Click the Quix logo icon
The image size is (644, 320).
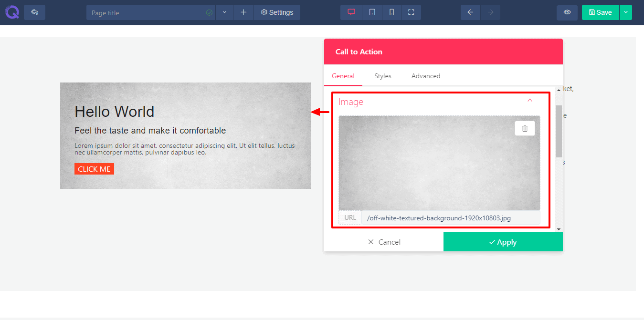[x=12, y=12]
